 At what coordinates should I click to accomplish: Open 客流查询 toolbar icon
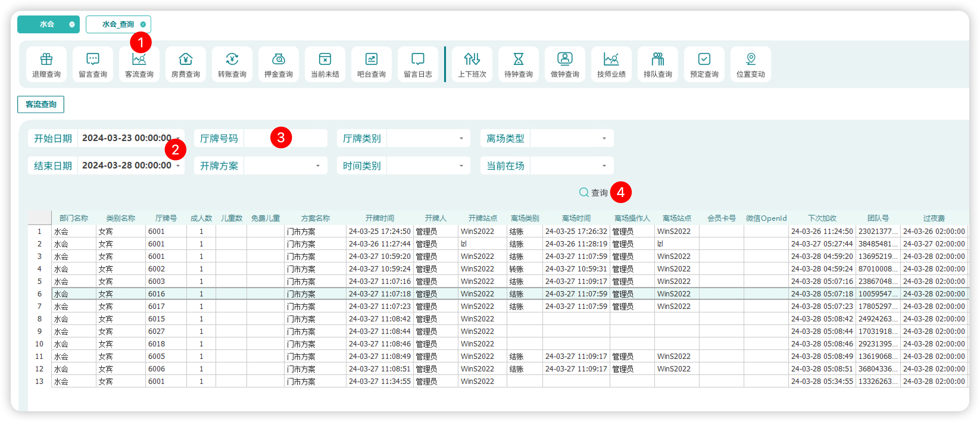[x=139, y=64]
